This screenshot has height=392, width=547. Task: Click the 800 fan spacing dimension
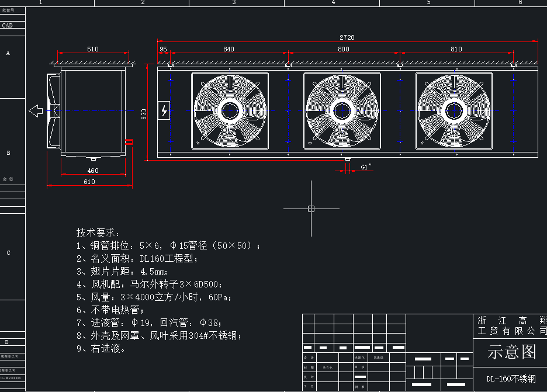point(344,50)
